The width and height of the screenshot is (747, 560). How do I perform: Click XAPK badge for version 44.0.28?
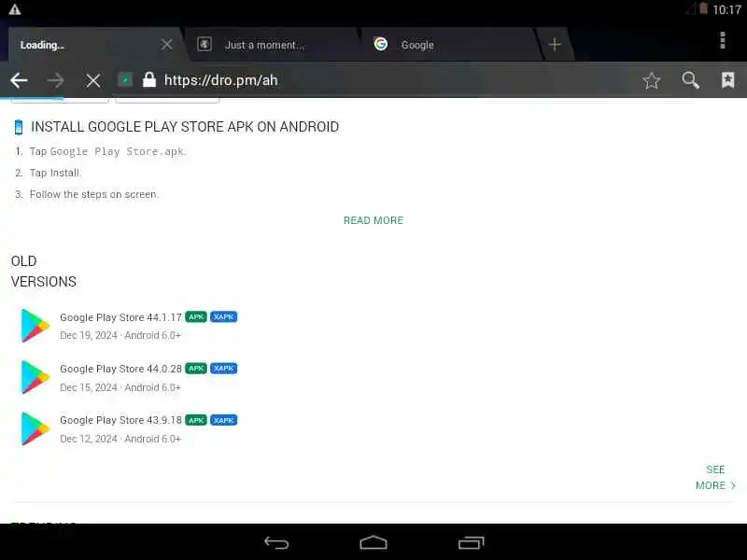223,369
